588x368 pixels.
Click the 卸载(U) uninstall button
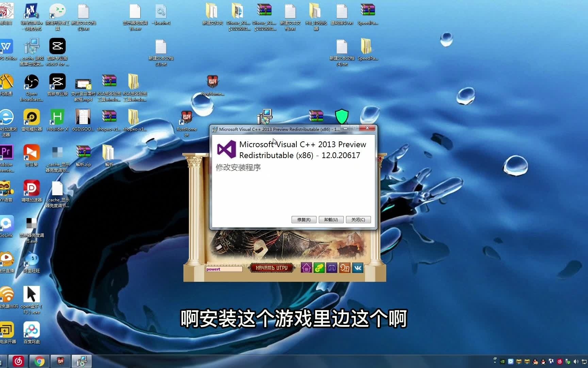pos(331,220)
